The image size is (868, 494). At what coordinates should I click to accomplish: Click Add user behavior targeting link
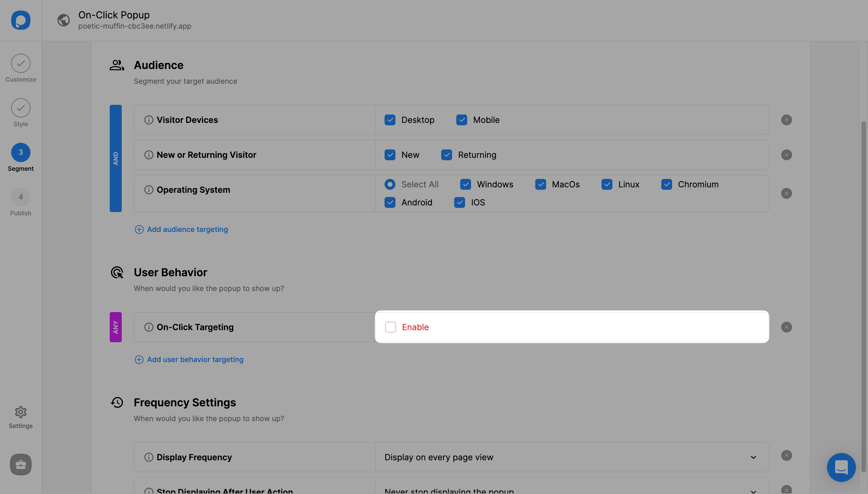pyautogui.click(x=195, y=359)
